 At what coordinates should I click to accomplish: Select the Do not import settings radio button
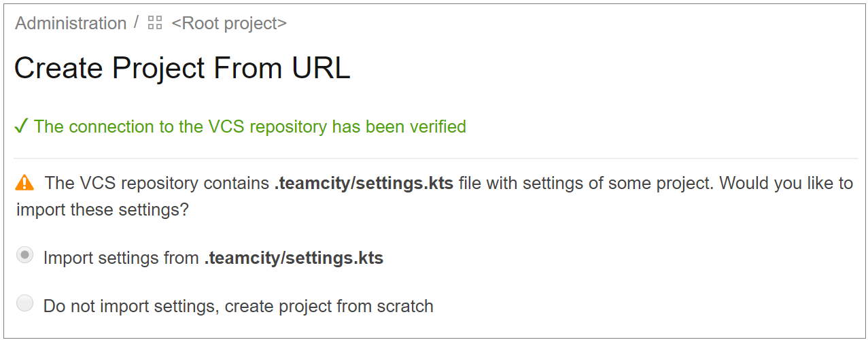tap(24, 303)
